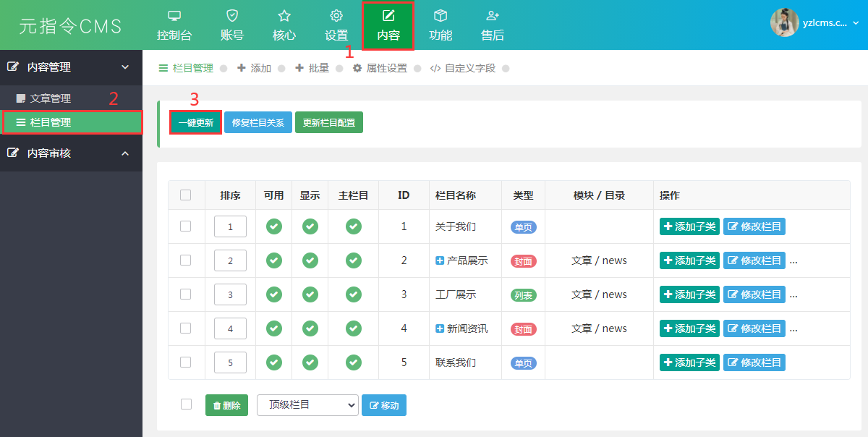The height and width of the screenshot is (437, 868).
Task: Collapse the 内容管理 sidebar section
Action: click(125, 67)
